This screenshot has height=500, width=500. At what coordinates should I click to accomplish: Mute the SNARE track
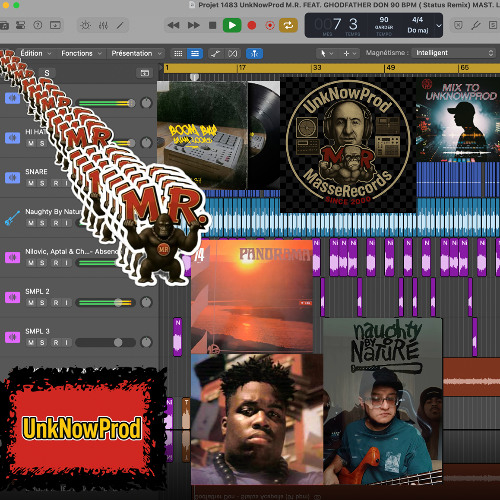click(x=31, y=183)
